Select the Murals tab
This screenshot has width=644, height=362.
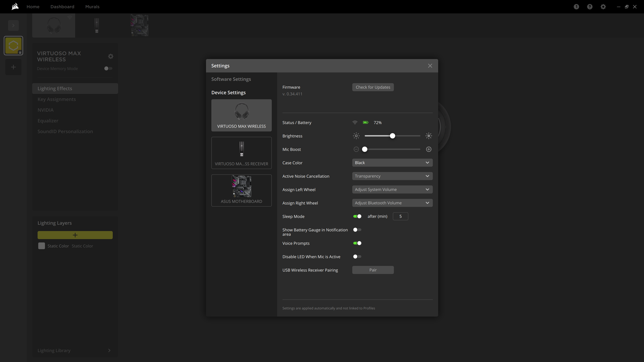[x=92, y=6]
